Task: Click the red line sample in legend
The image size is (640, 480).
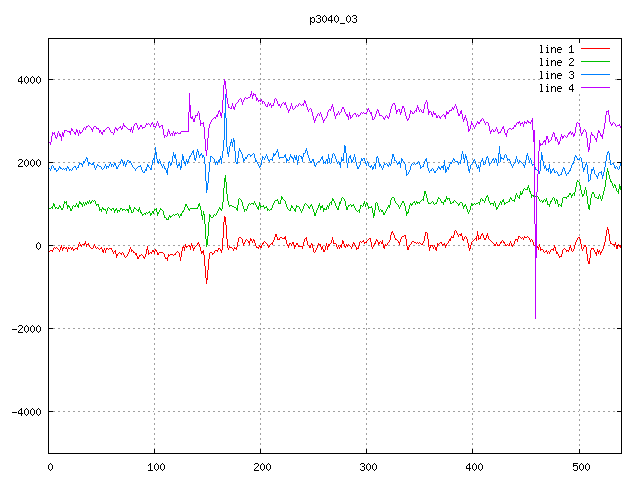Action: (x=596, y=48)
